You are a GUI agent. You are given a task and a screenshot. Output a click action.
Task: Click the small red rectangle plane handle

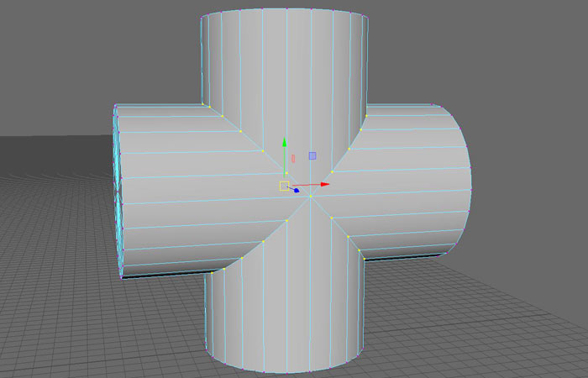pyautogui.click(x=293, y=157)
